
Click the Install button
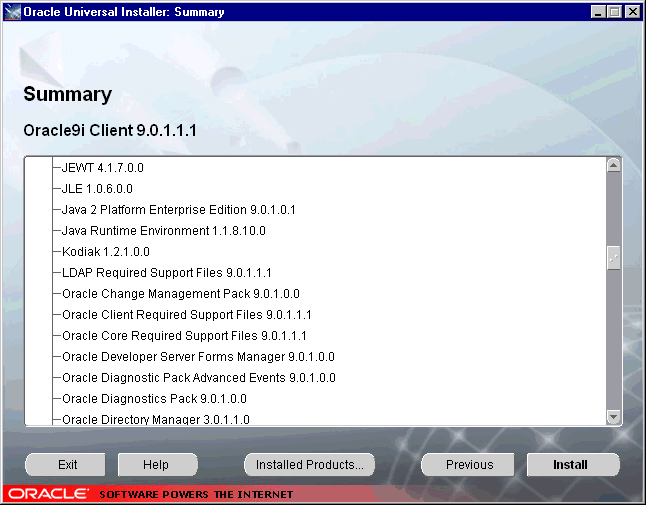pos(573,465)
